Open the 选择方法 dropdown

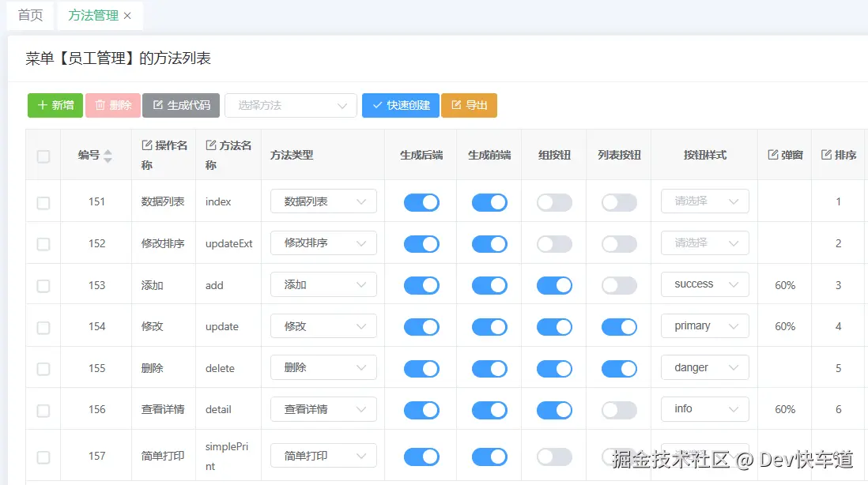(x=291, y=105)
